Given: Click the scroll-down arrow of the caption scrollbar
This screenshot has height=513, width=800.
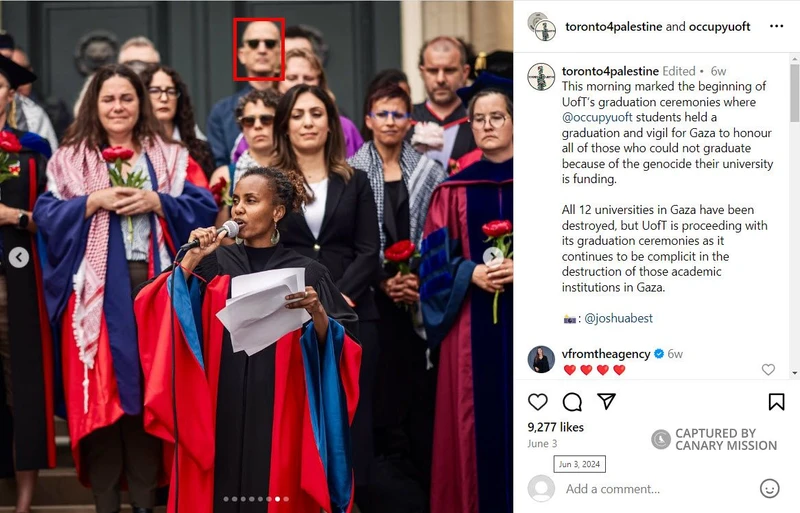Looking at the screenshot, I should (x=794, y=373).
